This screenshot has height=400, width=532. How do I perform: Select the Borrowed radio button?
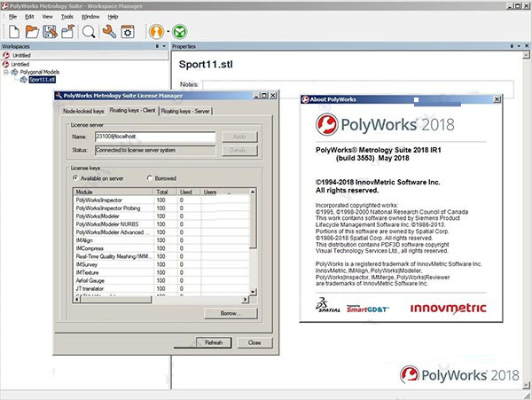(150, 178)
